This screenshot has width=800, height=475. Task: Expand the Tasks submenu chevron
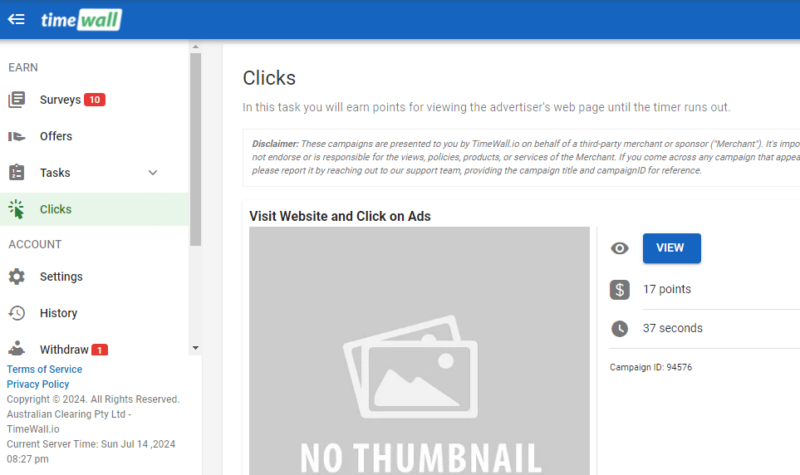coord(153,173)
